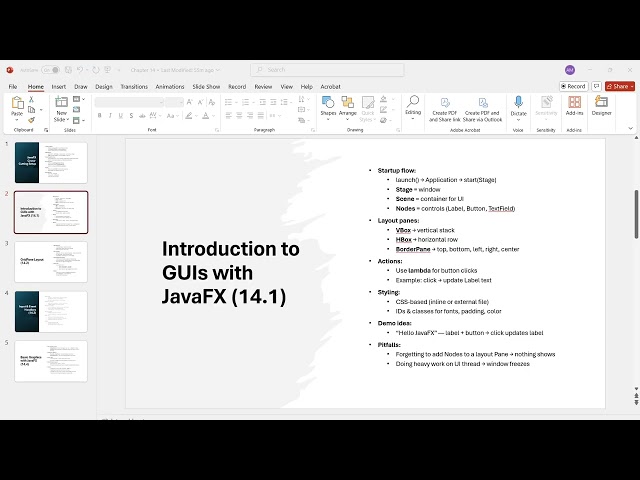Viewport: 640px width, 480px height.
Task: Toggle Bold formatting
Action: [x=100, y=116]
